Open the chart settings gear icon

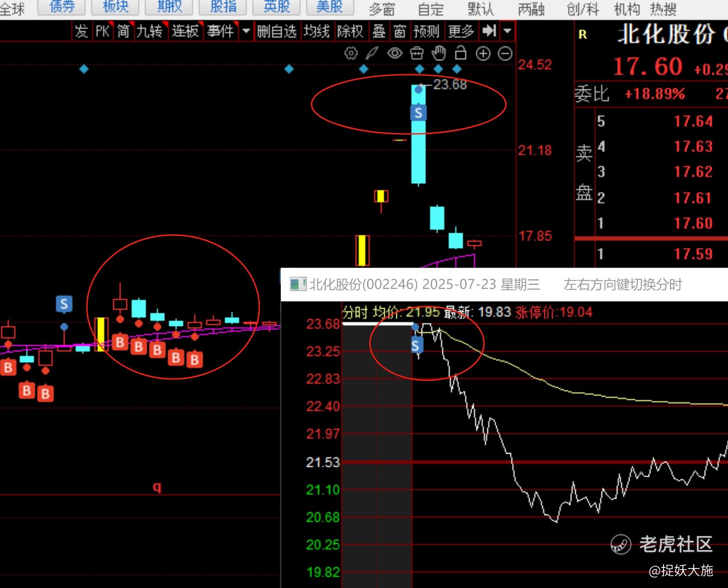pos(351,54)
